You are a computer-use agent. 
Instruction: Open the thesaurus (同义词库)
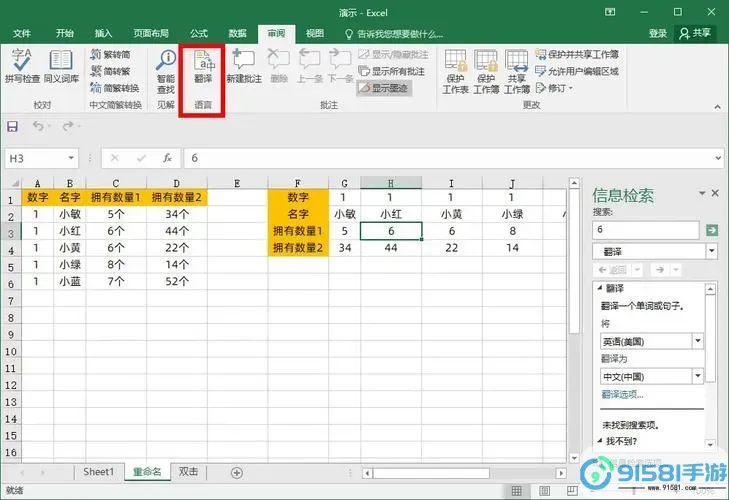[61, 67]
